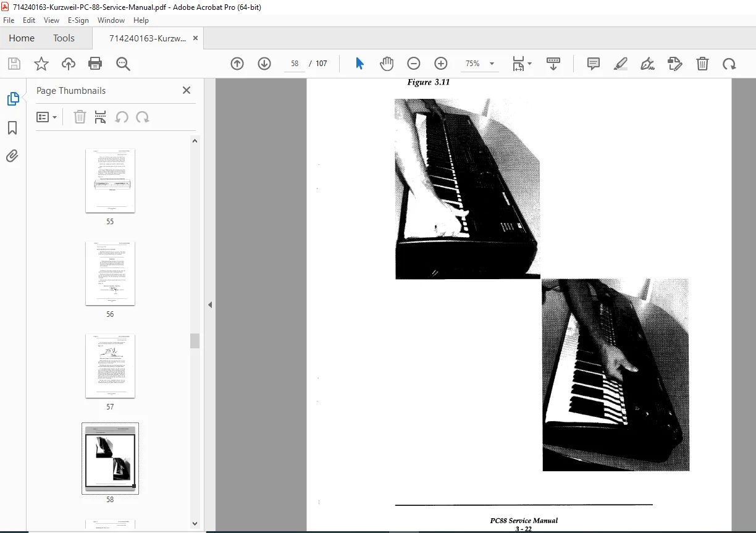Open Attachments paperclip panel

[x=12, y=156]
